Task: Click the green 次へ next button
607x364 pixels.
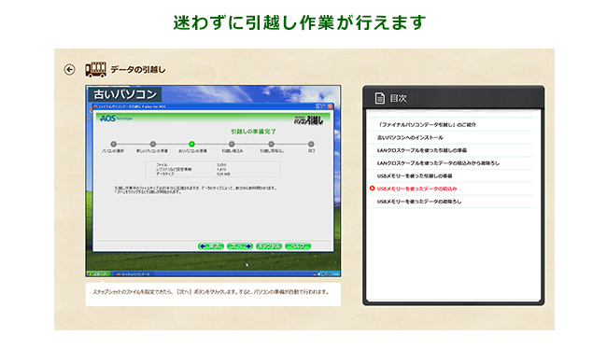Action: point(240,246)
